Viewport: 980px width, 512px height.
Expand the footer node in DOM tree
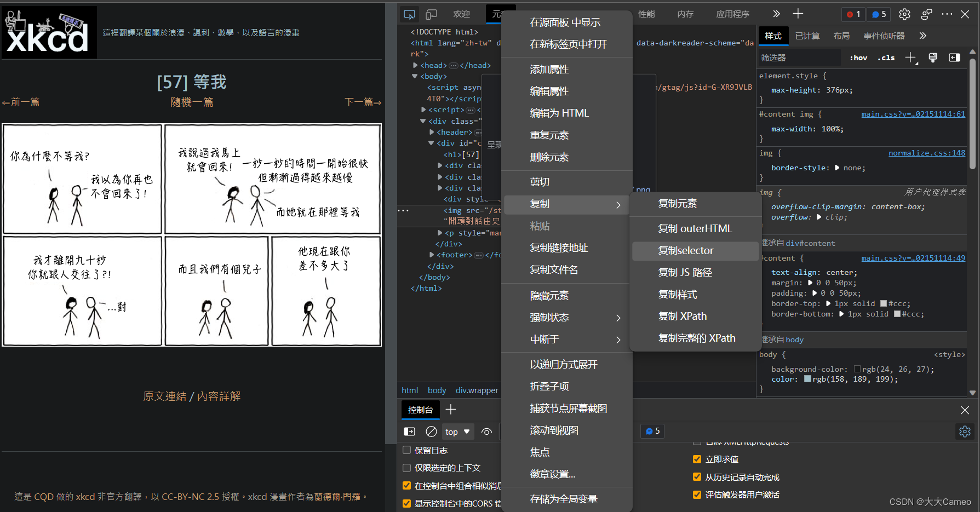point(432,255)
